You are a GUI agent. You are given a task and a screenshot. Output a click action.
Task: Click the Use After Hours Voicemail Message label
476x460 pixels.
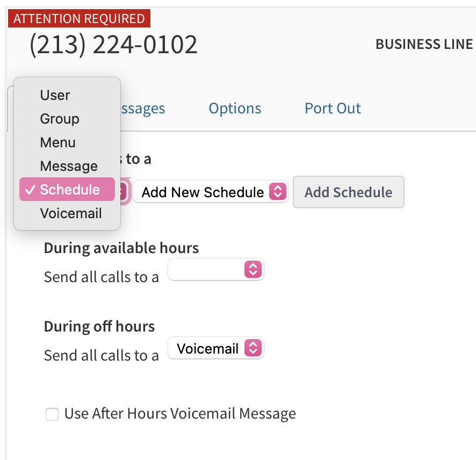[x=180, y=414]
